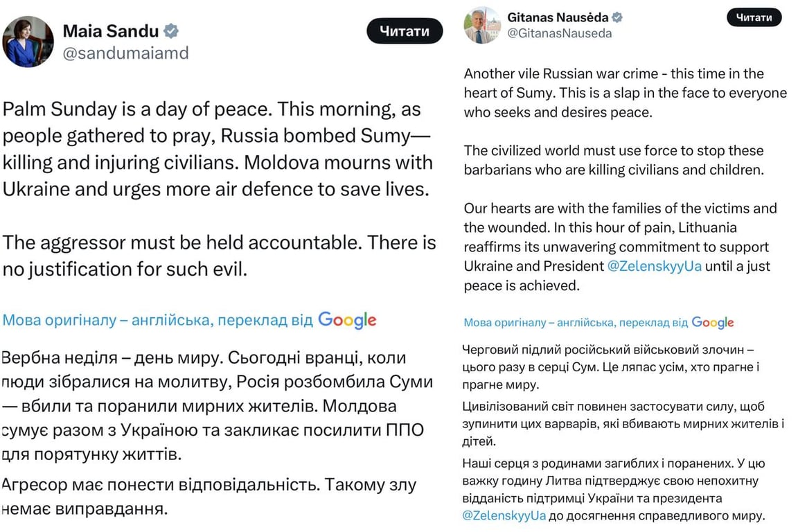Click the @sandumaiamd handle
798x532 pixels.
click(x=125, y=53)
